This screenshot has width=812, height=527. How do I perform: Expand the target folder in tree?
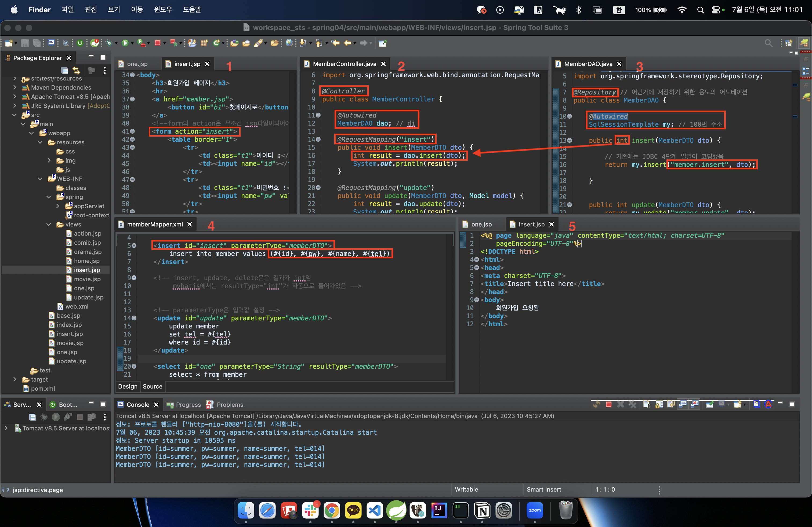15,379
